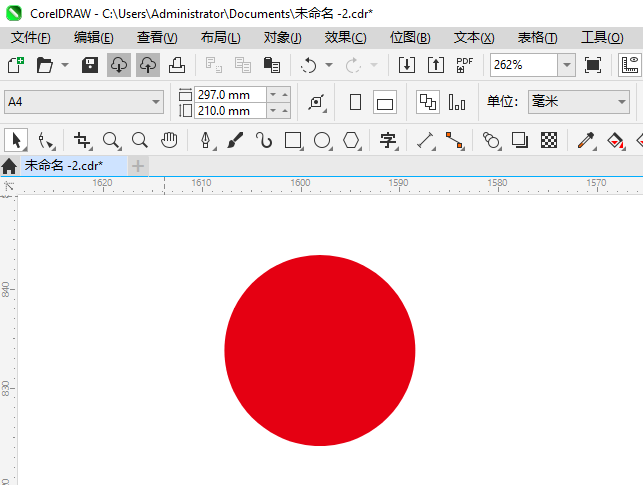Image resolution: width=643 pixels, height=485 pixels.
Task: Apply layout to current page only
Action: click(x=456, y=102)
